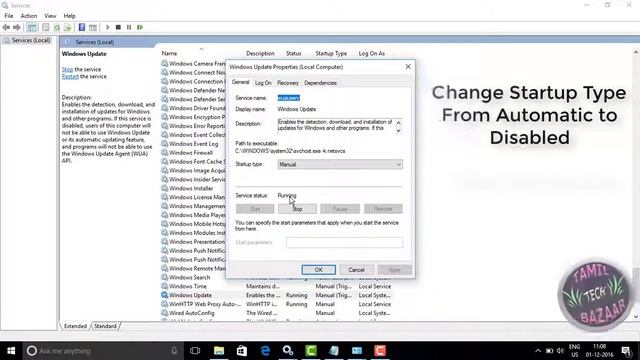Open the Help menu
Screen dimensions: 640x360
point(69,16)
